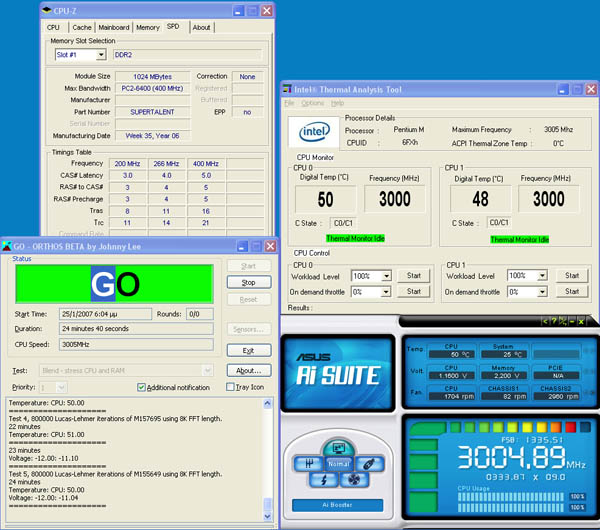
Task: Click Thermal Analysis Tool title bar icon
Action: (287, 90)
